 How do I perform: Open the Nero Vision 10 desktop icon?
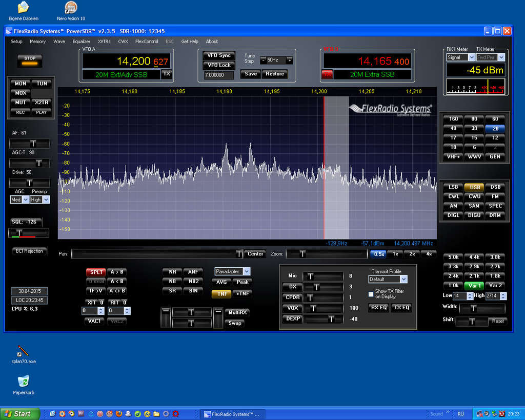click(71, 8)
